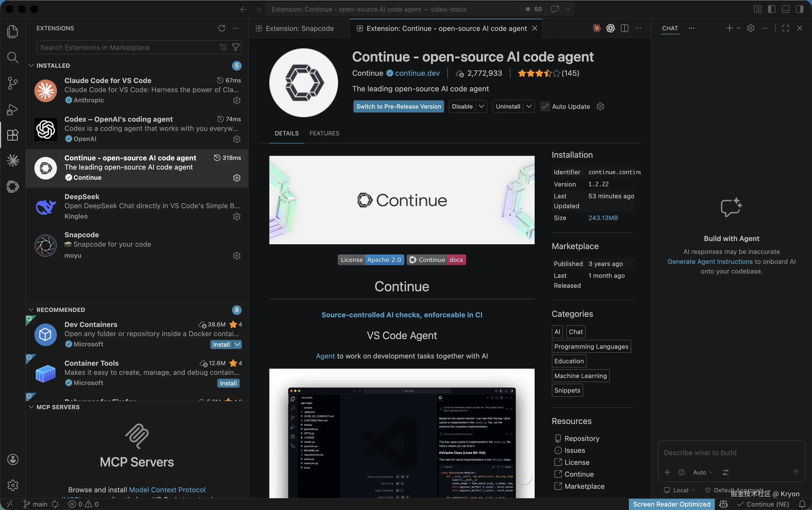
Task: Open the Source Control view icon
Action: click(x=12, y=83)
